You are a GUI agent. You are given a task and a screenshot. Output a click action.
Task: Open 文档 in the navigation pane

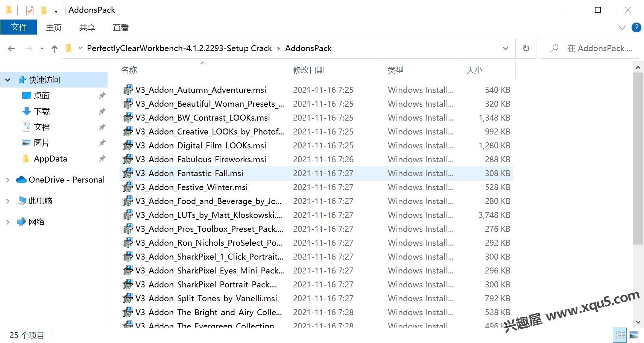pos(41,127)
